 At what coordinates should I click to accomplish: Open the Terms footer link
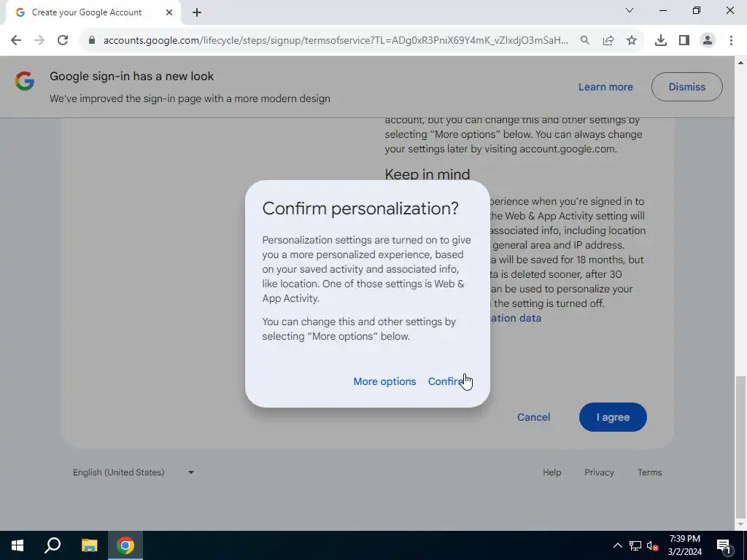(x=649, y=472)
